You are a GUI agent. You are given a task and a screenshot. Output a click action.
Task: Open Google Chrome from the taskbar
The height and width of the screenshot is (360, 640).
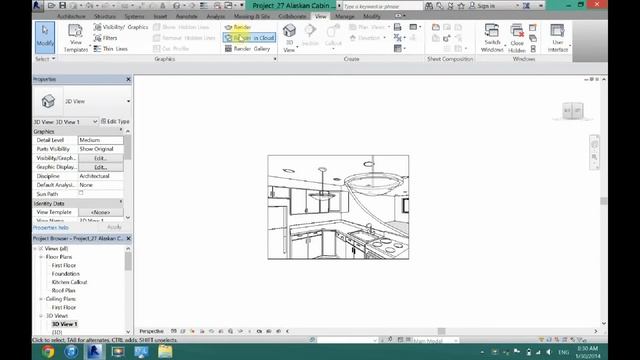pyautogui.click(x=48, y=351)
